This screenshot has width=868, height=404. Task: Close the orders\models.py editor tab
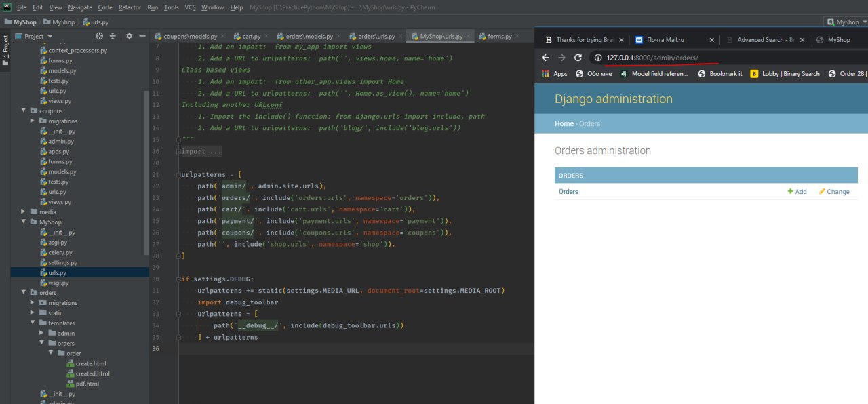point(338,36)
